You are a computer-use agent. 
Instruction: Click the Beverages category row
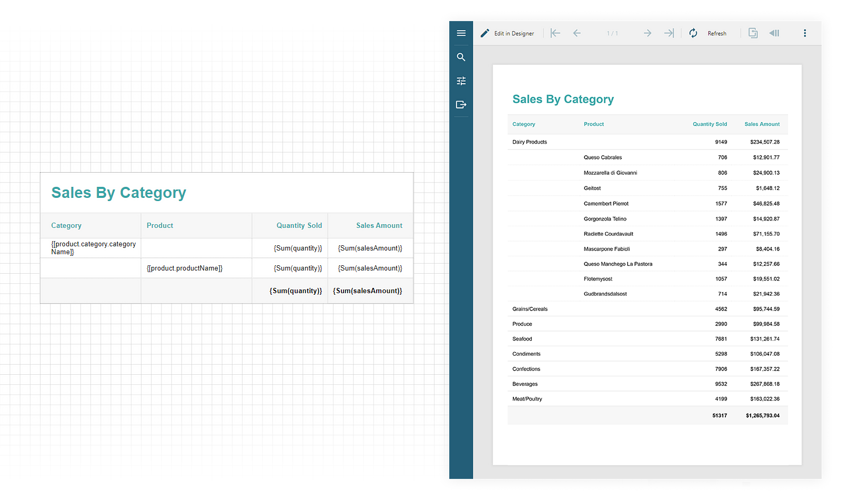coord(648,384)
